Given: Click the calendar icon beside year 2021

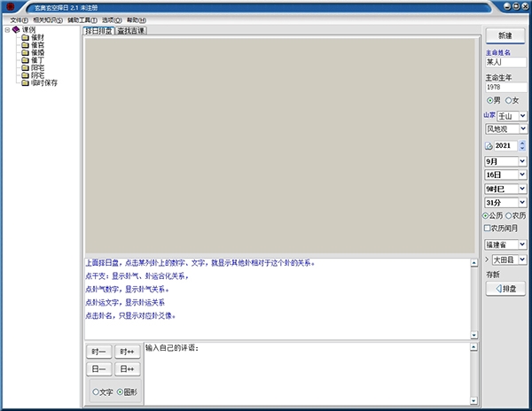Looking at the screenshot, I should tap(489, 145).
